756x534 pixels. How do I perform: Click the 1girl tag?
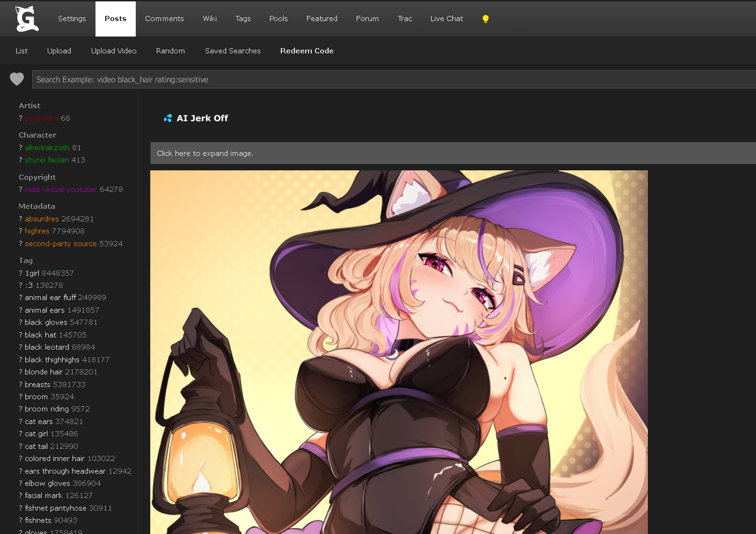tap(32, 273)
